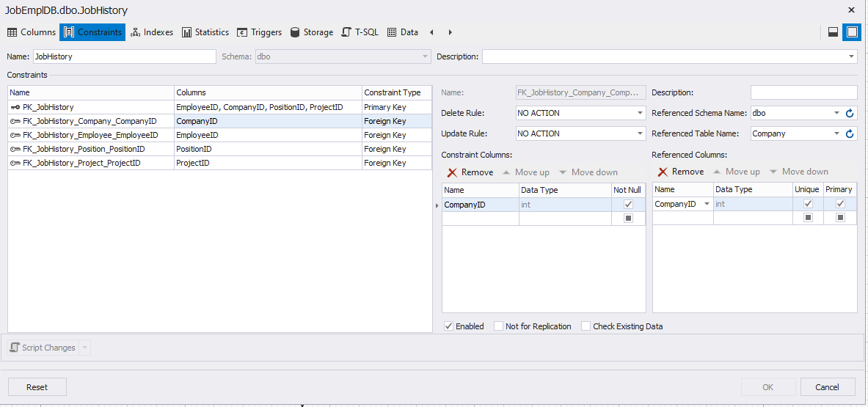Open the Update Rule dropdown

tap(640, 133)
